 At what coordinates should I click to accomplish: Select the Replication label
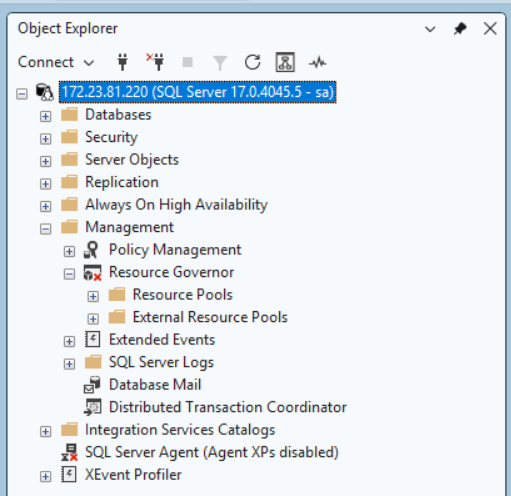click(x=122, y=182)
